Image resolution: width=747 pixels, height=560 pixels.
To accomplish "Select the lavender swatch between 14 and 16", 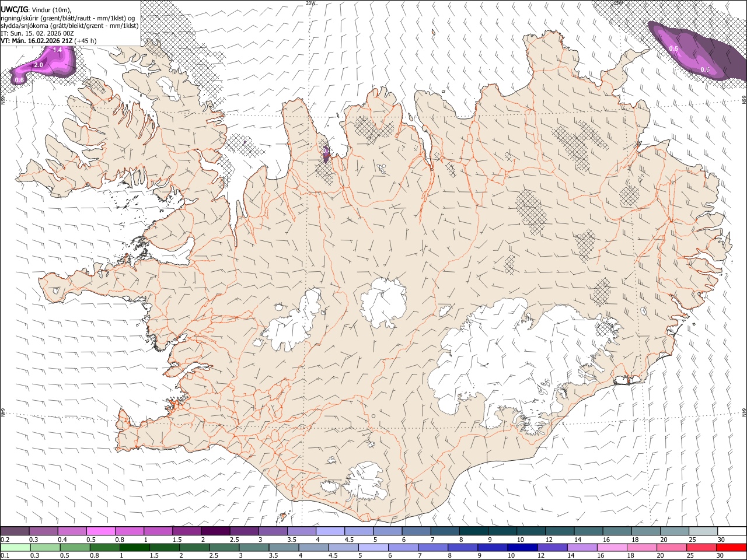I will tap(581, 547).
